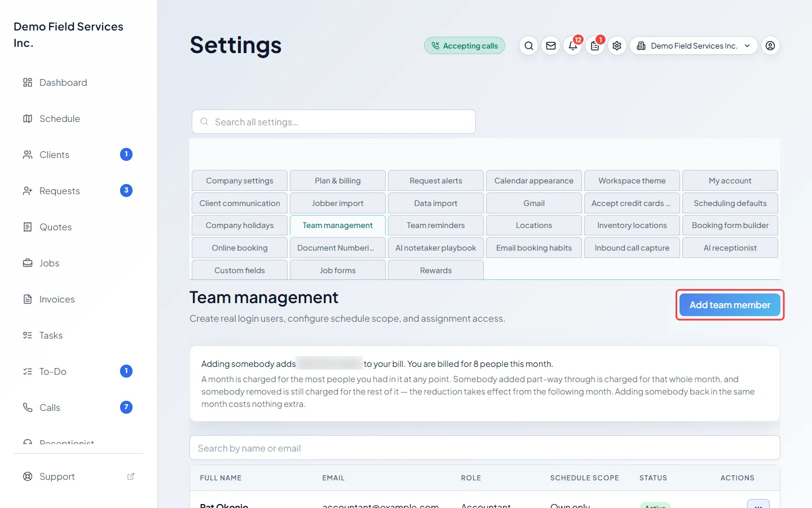Open the clipboard icon with 1 badge
This screenshot has width=812, height=508.
click(x=595, y=46)
